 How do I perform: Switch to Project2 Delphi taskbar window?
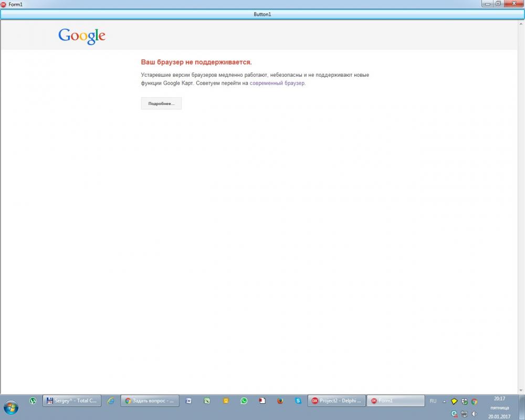click(x=337, y=401)
